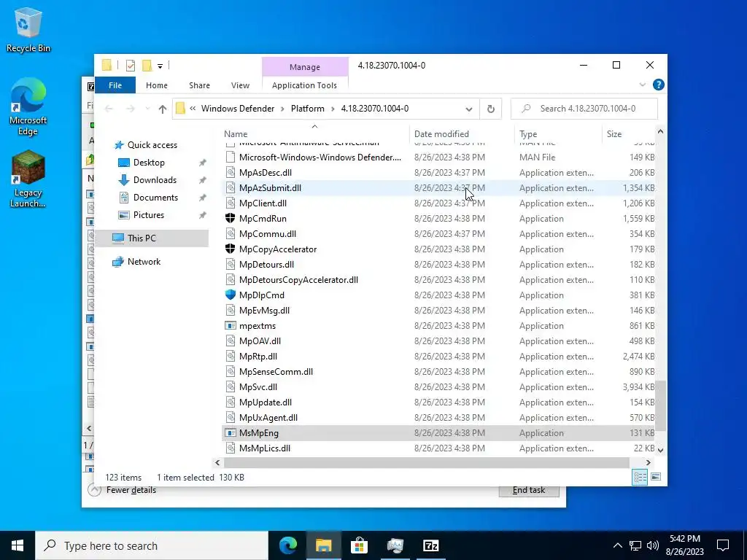Viewport: 747px width, 560px height.
Task: Select Network in navigation pane
Action: pyautogui.click(x=144, y=262)
